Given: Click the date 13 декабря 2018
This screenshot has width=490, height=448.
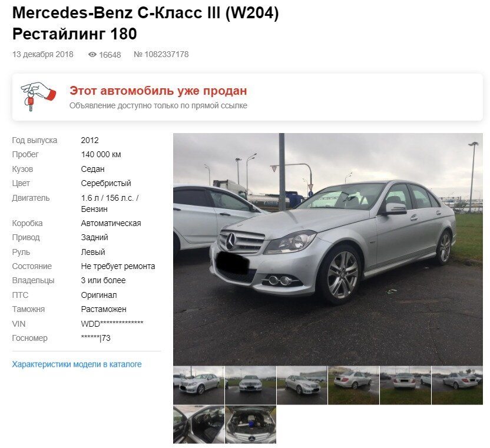Looking at the screenshot, I should [x=43, y=54].
